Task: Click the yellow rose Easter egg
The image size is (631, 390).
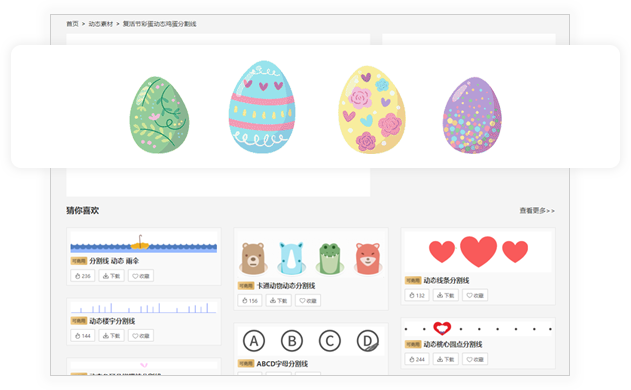Action: [371, 110]
